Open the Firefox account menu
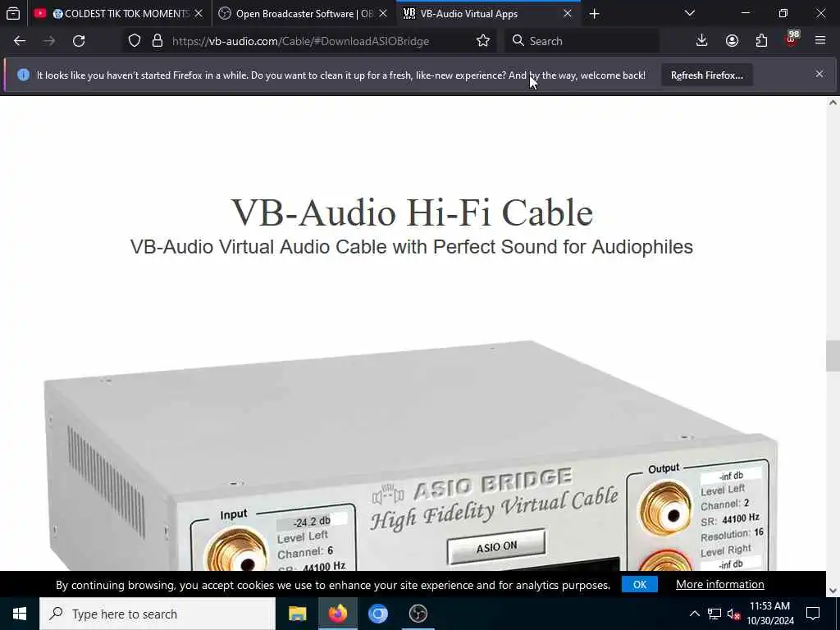 [732, 41]
